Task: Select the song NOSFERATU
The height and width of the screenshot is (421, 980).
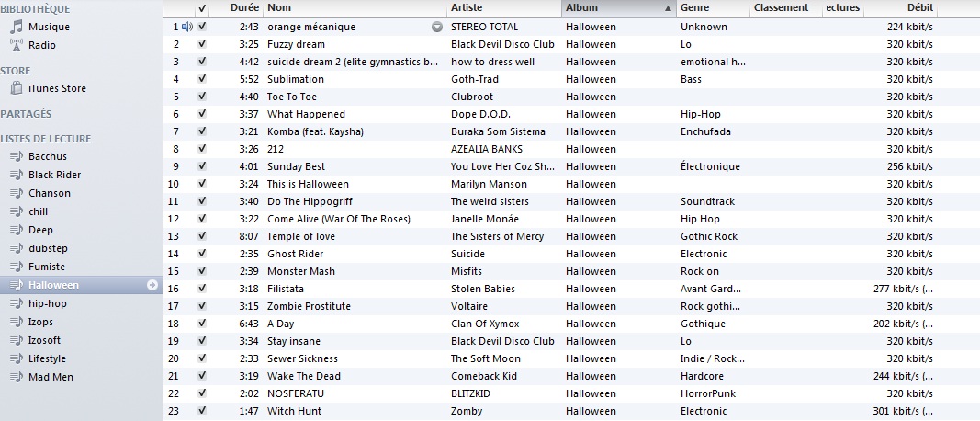Action: [296, 394]
